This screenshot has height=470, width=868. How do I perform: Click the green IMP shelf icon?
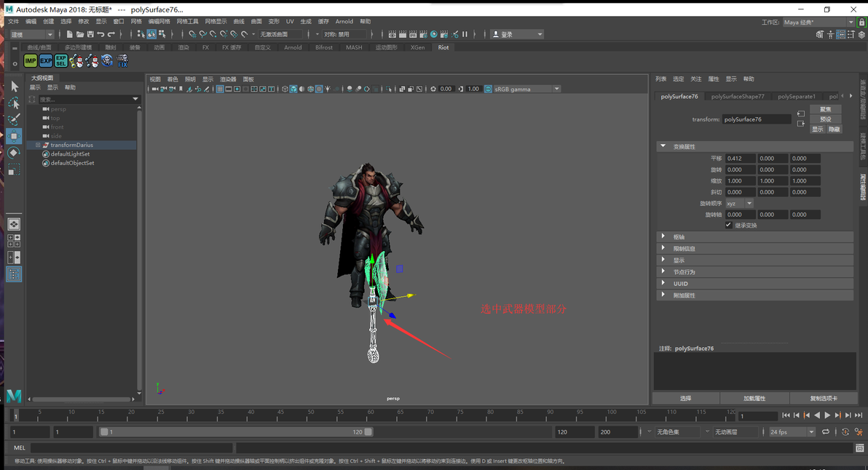point(30,61)
